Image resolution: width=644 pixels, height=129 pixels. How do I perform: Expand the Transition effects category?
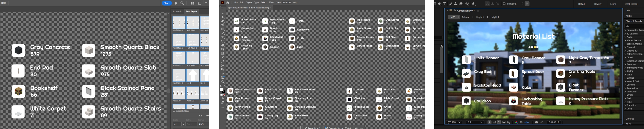pos(625,105)
